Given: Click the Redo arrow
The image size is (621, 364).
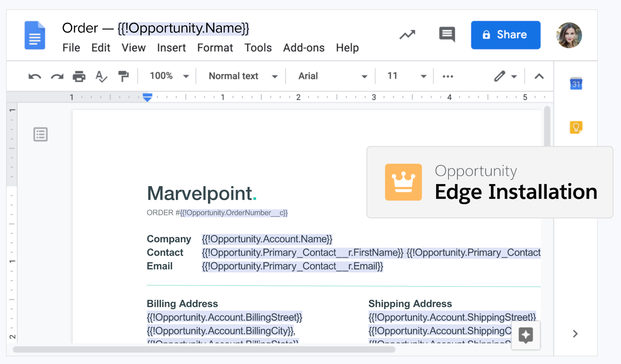Looking at the screenshot, I should tap(57, 76).
